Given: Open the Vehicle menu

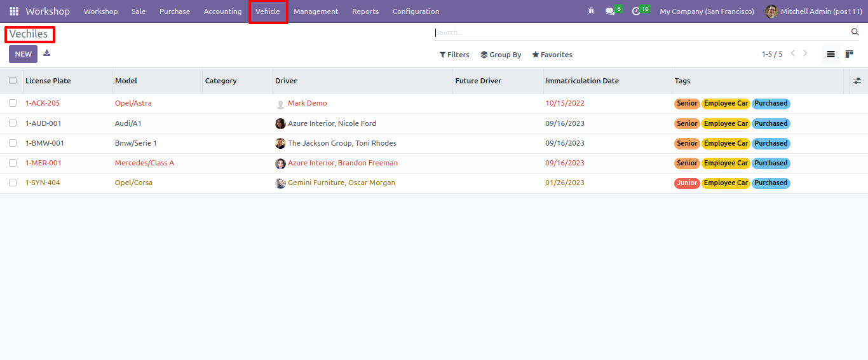Looking at the screenshot, I should (268, 11).
